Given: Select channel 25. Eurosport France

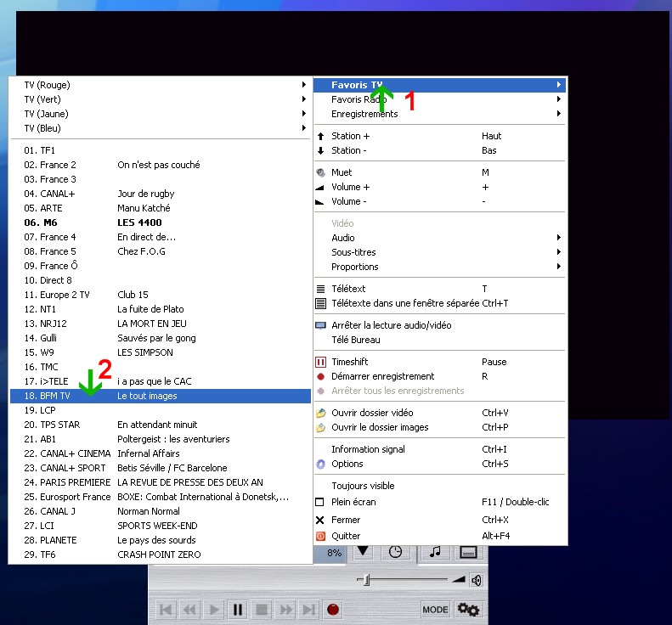Looking at the screenshot, I should tap(161, 497).
